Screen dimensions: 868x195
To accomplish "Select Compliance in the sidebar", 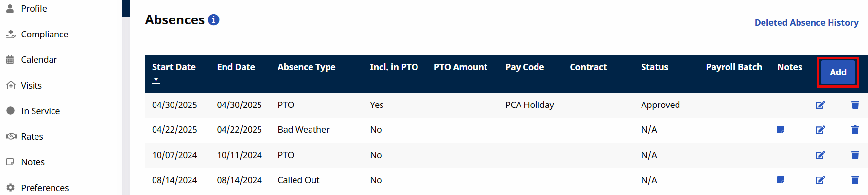I will (x=44, y=35).
